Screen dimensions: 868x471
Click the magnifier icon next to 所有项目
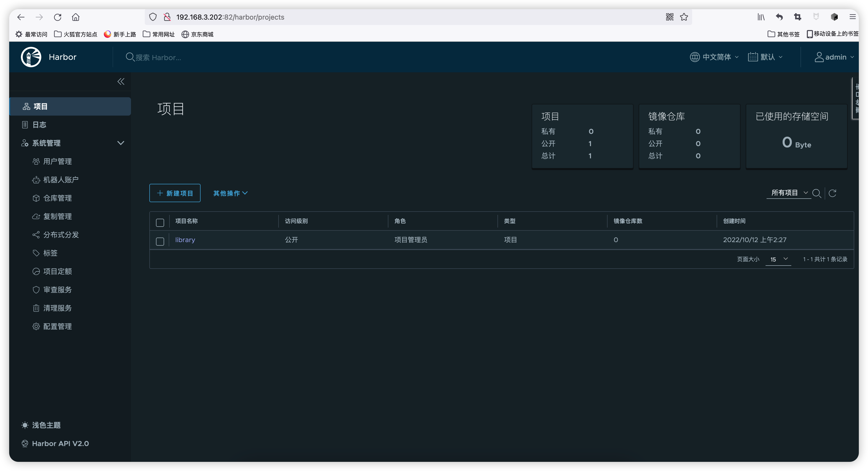point(816,193)
